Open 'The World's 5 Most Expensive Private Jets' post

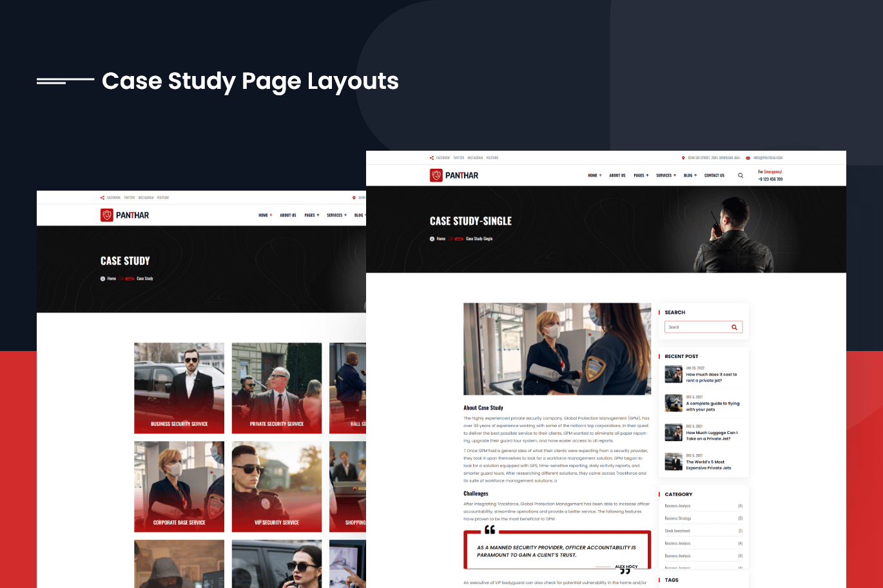point(708,465)
